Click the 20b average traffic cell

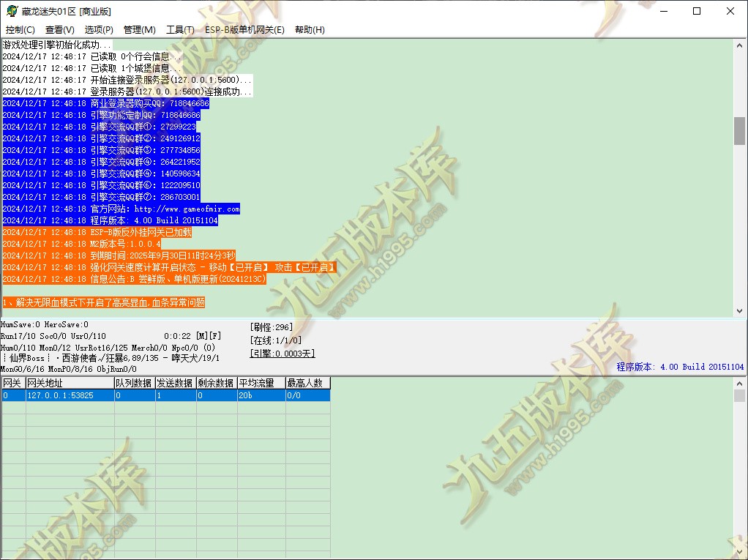[261, 395]
